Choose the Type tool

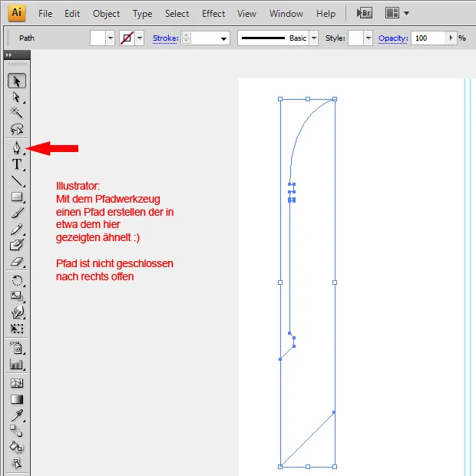[x=16, y=164]
